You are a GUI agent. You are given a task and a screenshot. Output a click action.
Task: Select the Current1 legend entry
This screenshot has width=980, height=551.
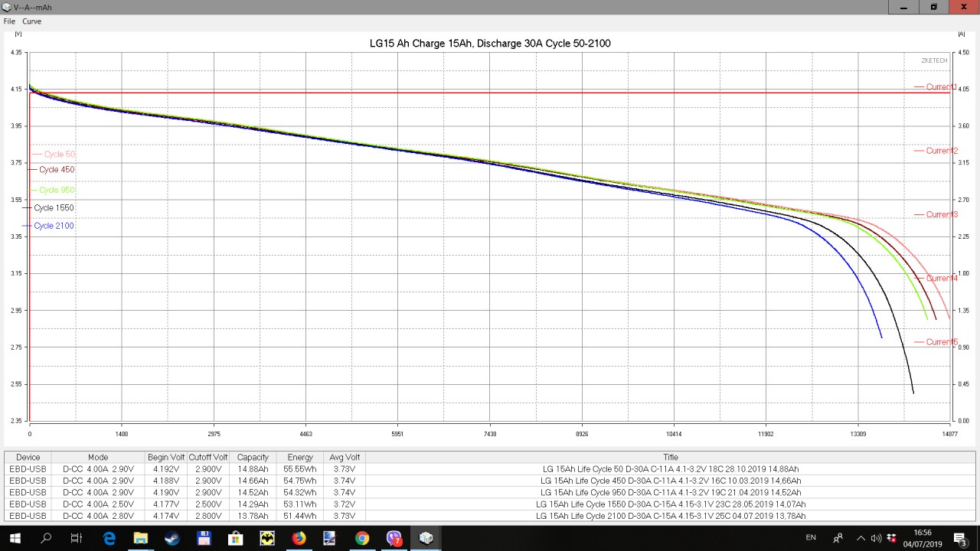point(941,87)
